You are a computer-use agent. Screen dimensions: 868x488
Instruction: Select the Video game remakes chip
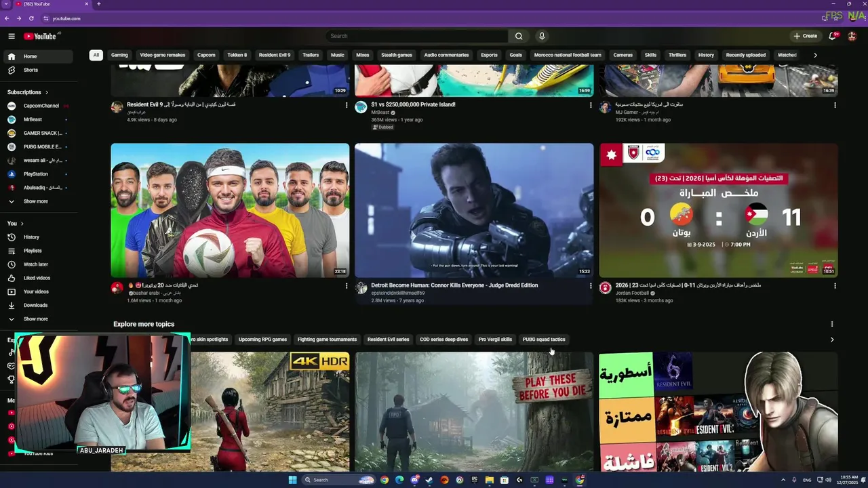(x=163, y=55)
